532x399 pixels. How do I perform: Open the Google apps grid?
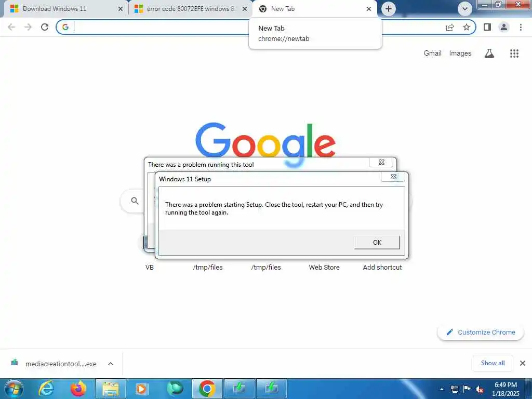(514, 54)
